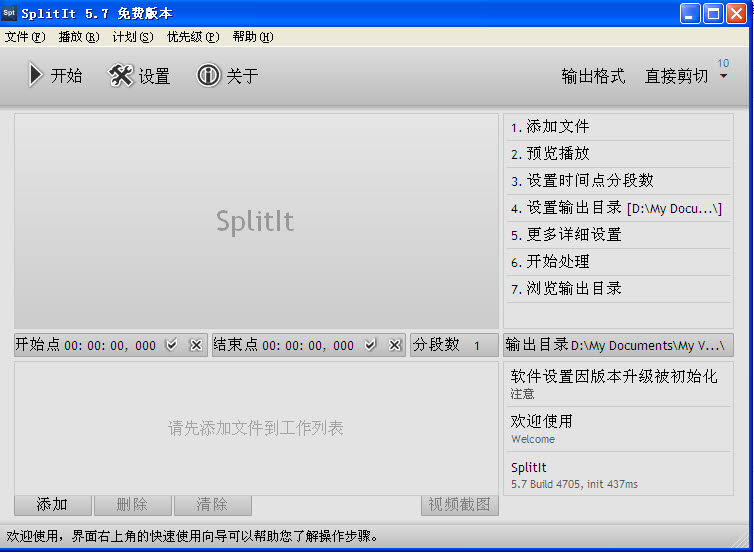Click the 请先添加文件到工作列表 work list area
754x553 pixels.
256,428
